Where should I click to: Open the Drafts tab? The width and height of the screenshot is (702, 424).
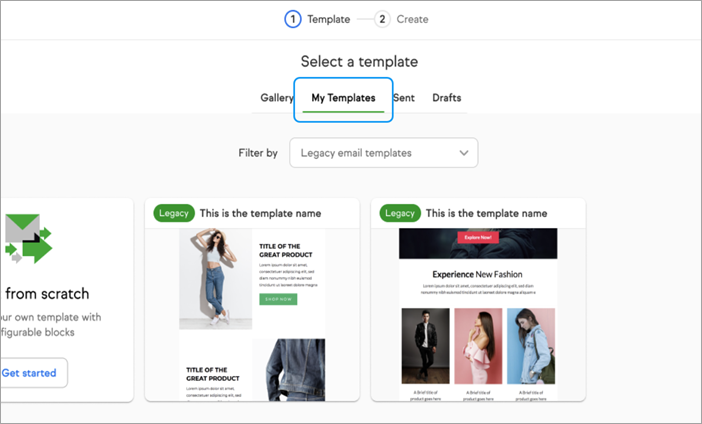coord(446,98)
